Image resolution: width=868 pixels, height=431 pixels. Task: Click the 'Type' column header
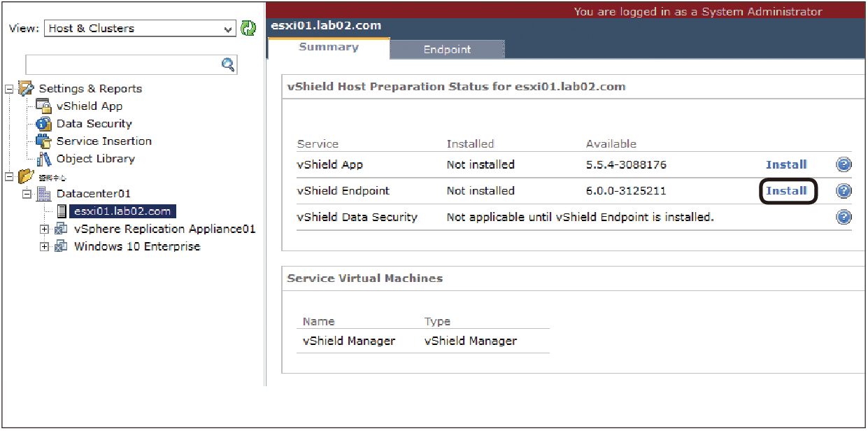pyautogui.click(x=437, y=322)
